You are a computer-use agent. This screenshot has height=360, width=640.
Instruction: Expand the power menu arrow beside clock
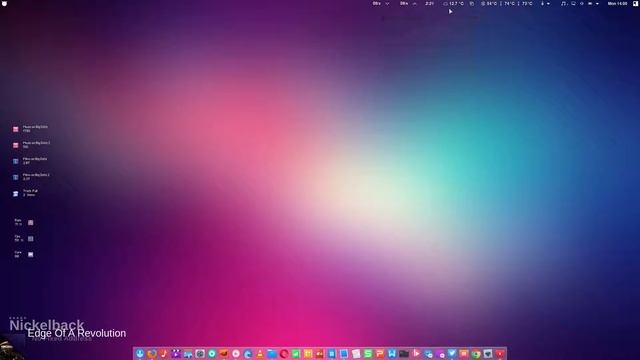[x=598, y=3]
